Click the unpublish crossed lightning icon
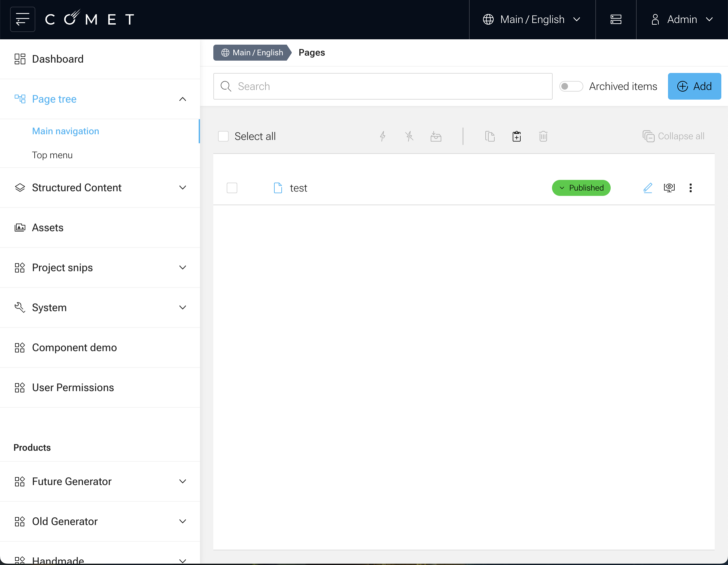 409,136
